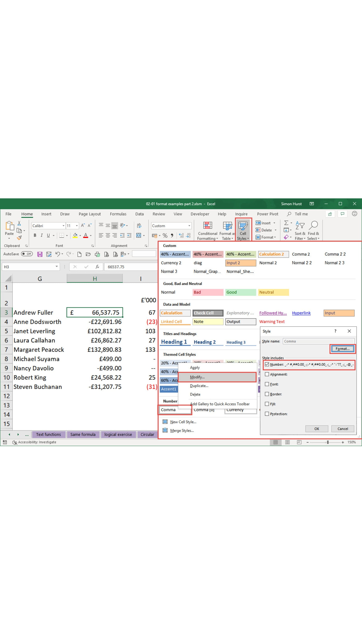The height and width of the screenshot is (644, 362).
Task: Open the Number Format dropdown showing Custom
Action: click(189, 226)
